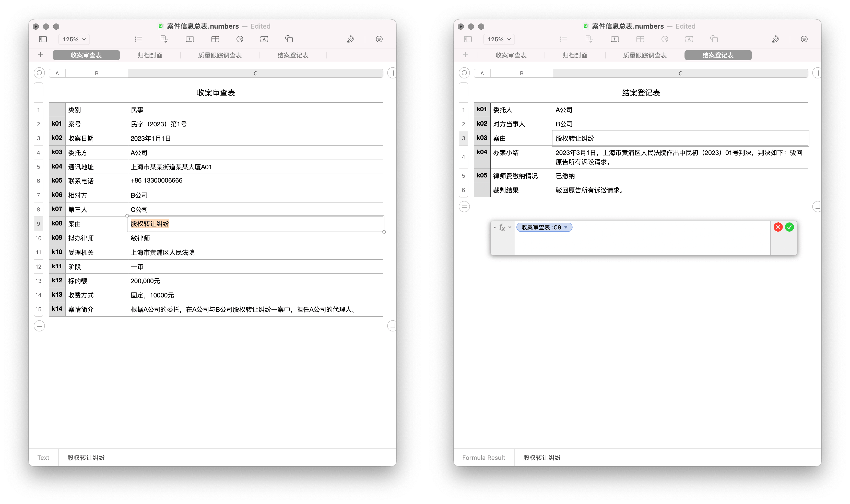
Task: Click add column handle in left window
Action: (x=392, y=73)
